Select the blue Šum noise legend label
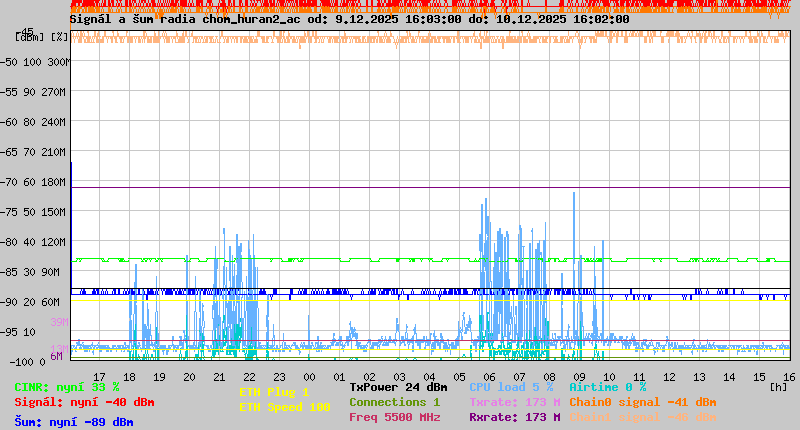This screenshot has height=430, width=800. click(x=74, y=422)
